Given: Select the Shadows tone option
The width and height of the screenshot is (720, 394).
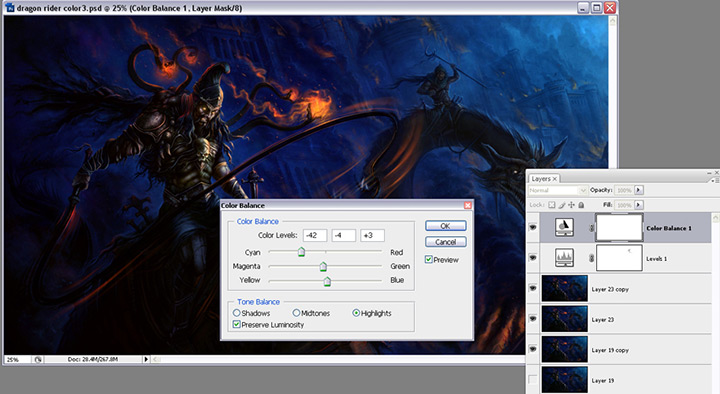Looking at the screenshot, I should tap(236, 313).
